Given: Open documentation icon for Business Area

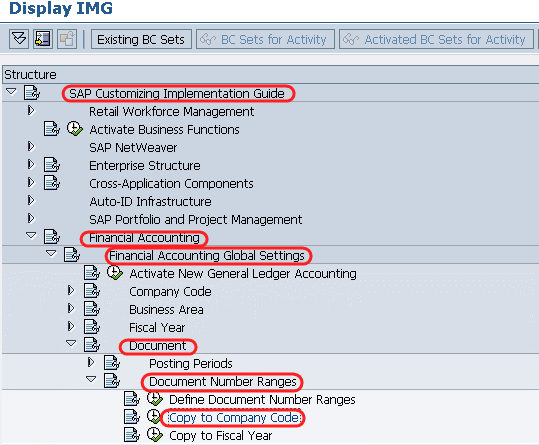Looking at the screenshot, I should point(92,309).
